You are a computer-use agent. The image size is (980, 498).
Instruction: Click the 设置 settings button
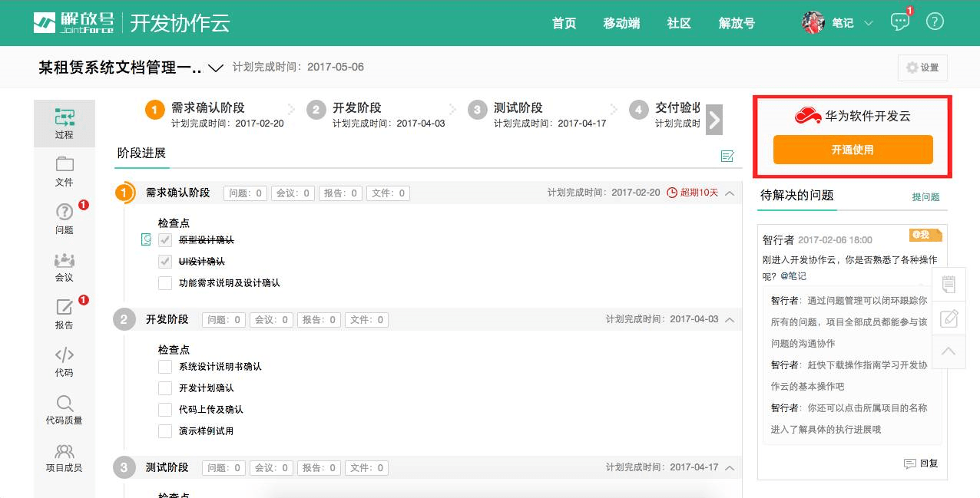click(x=922, y=68)
